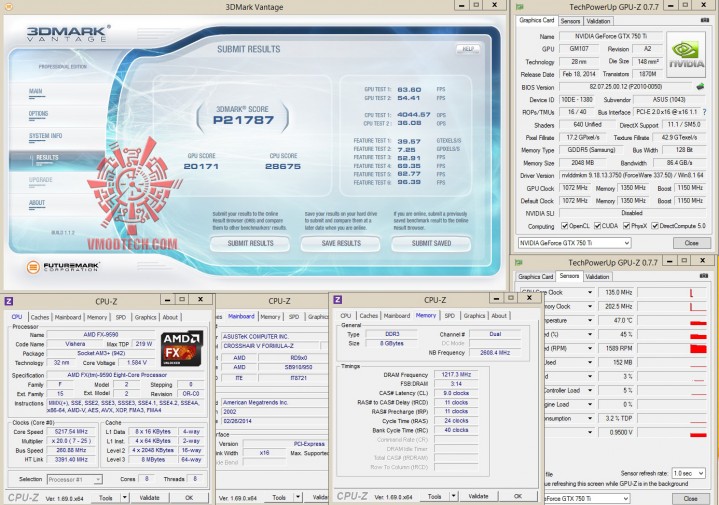The image size is (719, 505).
Task: Click the Tools button in the left CPU-Z window
Action: click(106, 498)
